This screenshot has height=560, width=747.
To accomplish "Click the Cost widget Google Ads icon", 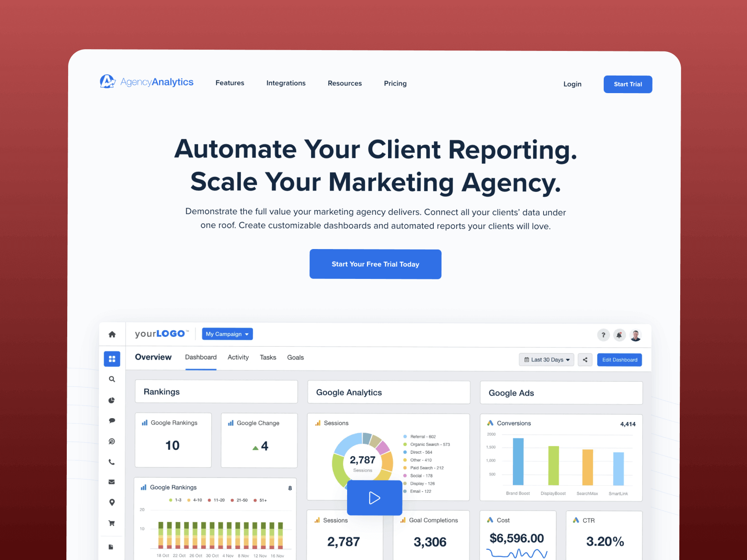I will [x=490, y=520].
